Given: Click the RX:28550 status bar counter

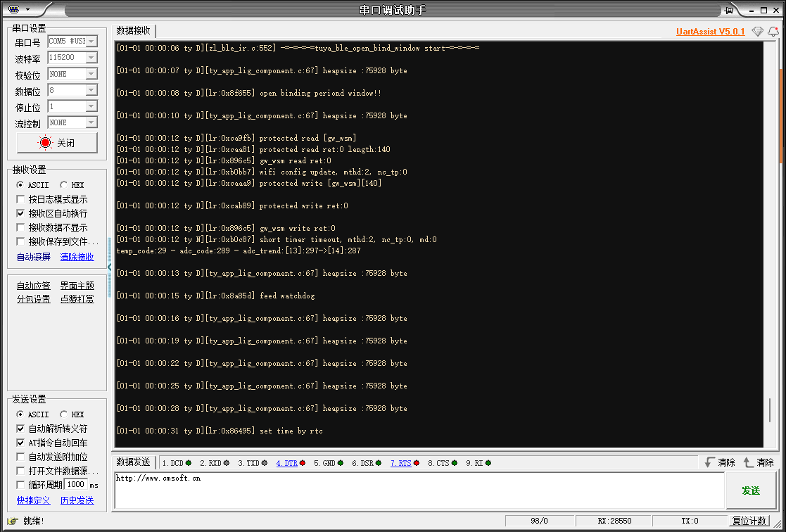Looking at the screenshot, I should pos(614,521).
